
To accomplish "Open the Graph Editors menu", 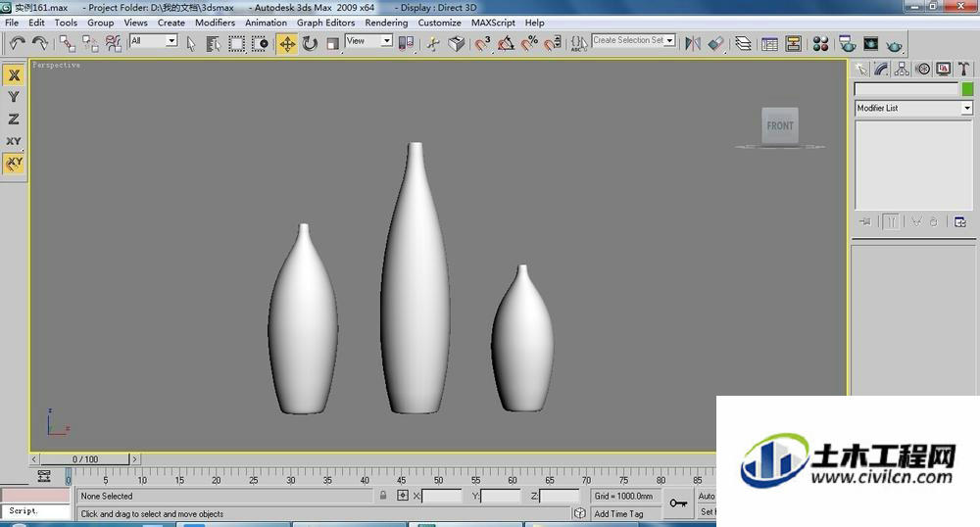I will click(x=325, y=23).
